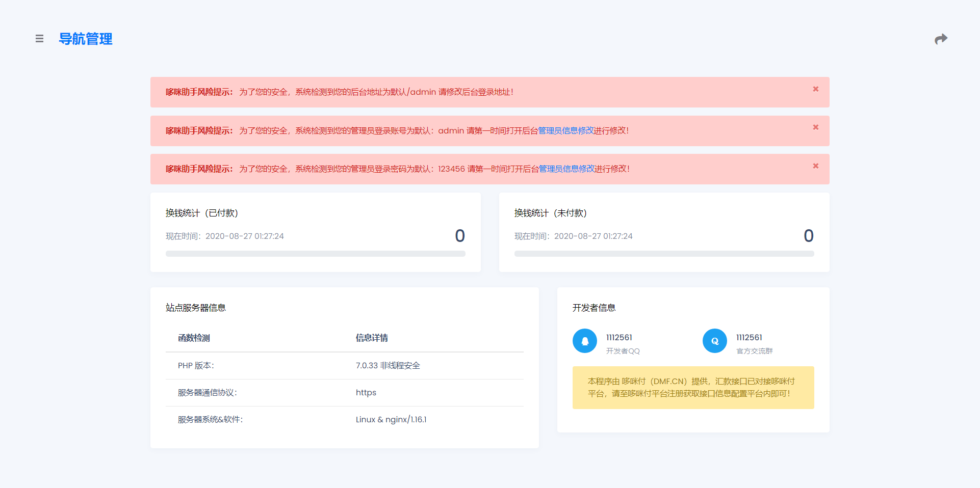Click the PHP 版本 table row

coord(344,366)
